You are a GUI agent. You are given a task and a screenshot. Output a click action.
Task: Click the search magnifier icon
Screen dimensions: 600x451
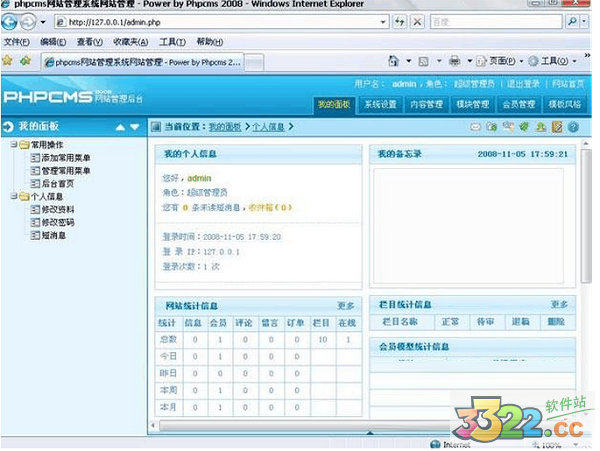point(572,22)
